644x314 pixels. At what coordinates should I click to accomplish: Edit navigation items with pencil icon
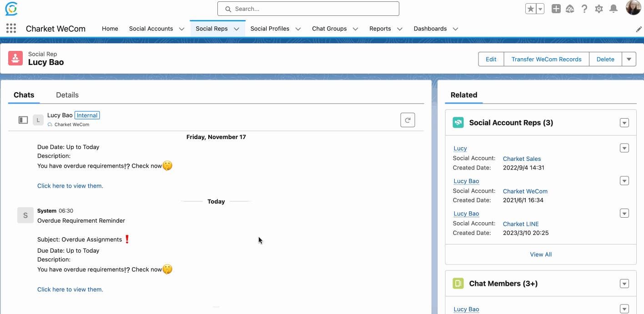point(639,29)
